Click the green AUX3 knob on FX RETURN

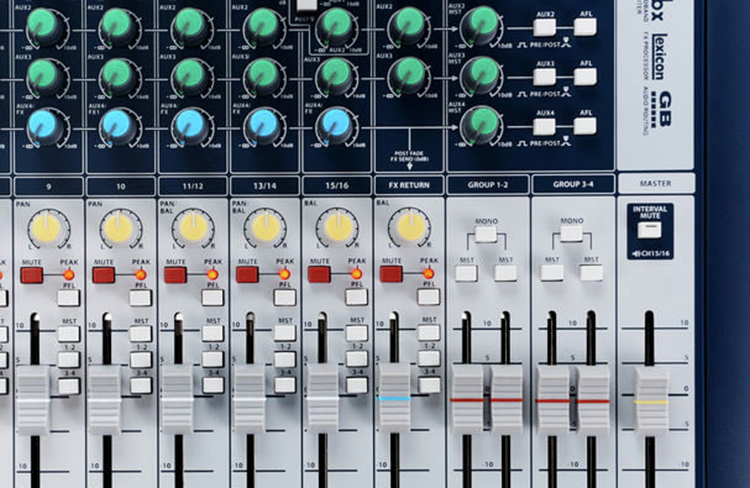[408, 75]
